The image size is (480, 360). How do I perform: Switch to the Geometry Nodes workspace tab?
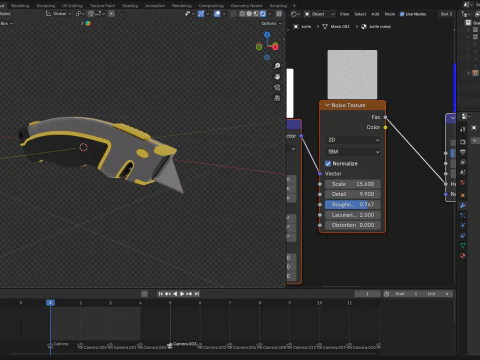247,6
